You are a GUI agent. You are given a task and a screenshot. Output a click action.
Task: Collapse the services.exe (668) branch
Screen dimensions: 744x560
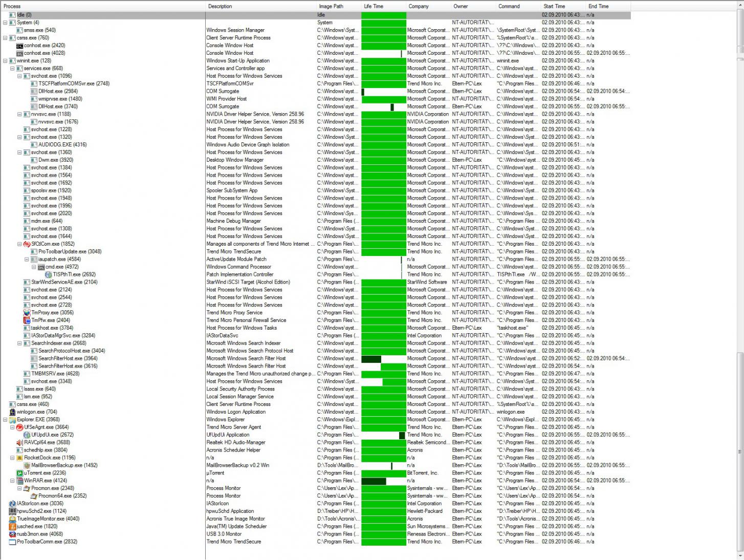point(12,69)
